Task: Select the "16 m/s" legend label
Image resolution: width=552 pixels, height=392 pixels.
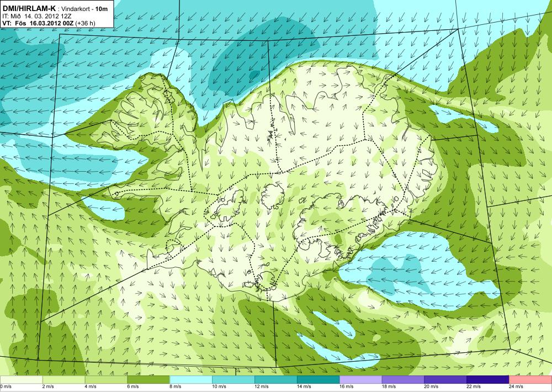Action: point(347,386)
